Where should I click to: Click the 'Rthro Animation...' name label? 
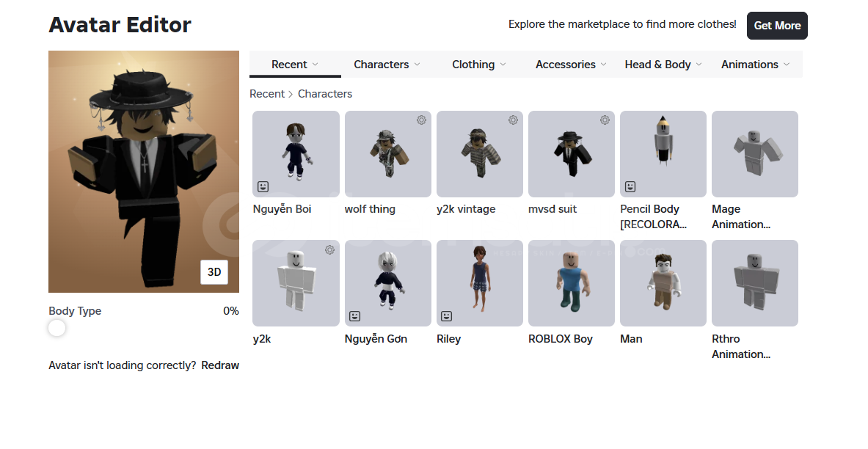(741, 346)
